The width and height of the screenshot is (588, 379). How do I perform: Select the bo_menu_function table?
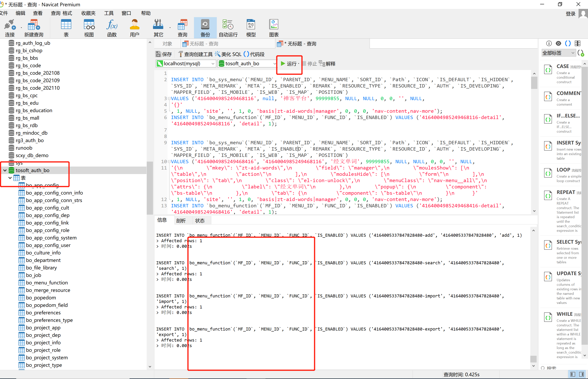47,283
